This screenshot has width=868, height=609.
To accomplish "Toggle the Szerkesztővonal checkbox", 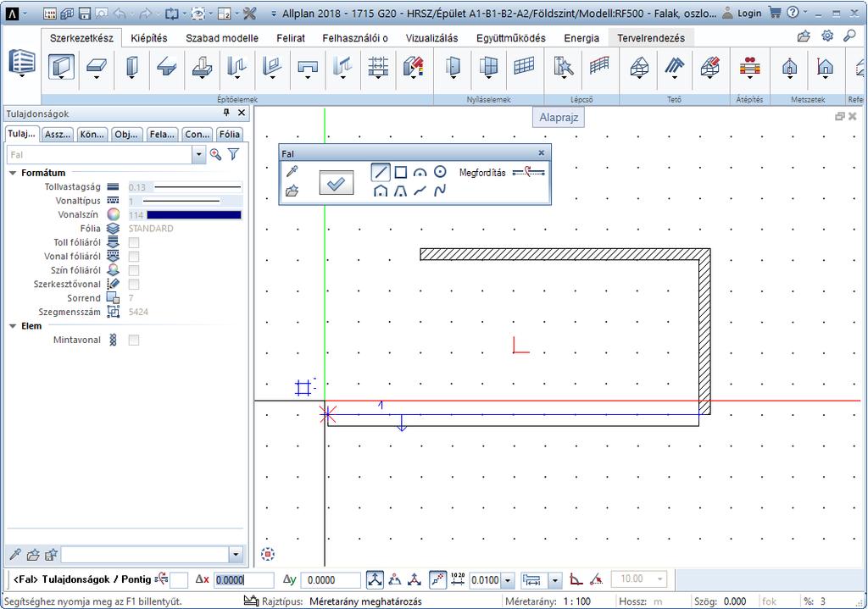I will (x=133, y=285).
